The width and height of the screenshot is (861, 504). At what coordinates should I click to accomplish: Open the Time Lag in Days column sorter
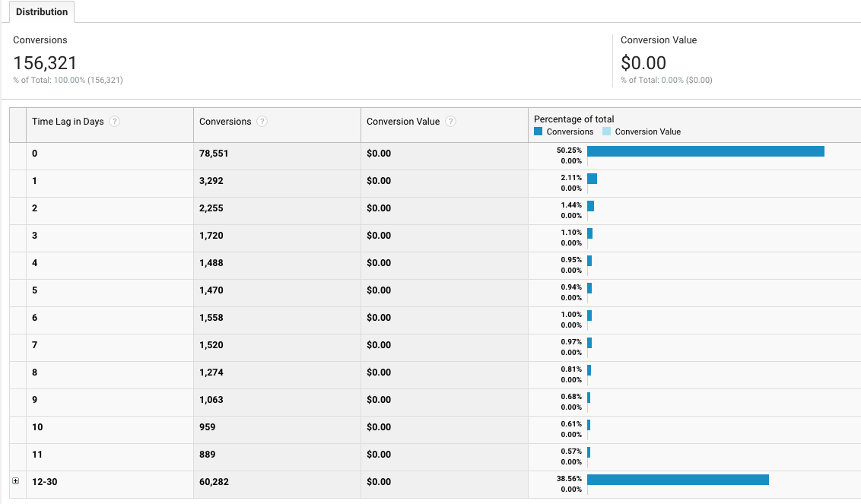[68, 121]
